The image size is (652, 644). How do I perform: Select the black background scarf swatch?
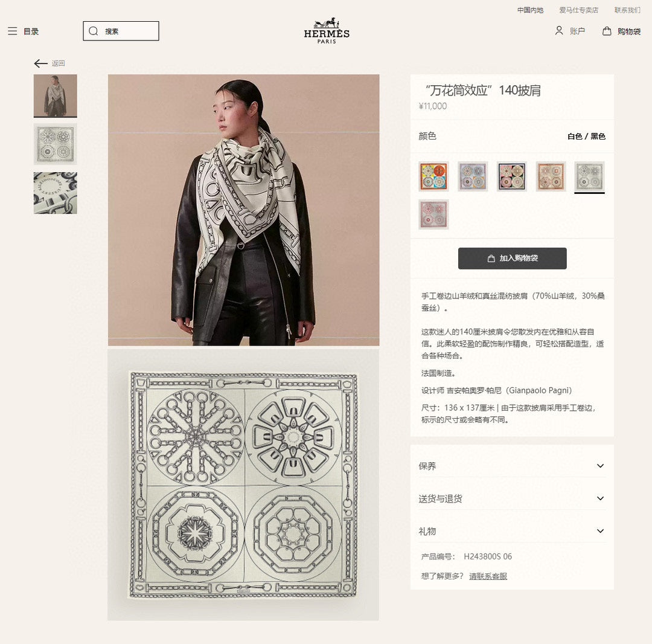(x=511, y=176)
